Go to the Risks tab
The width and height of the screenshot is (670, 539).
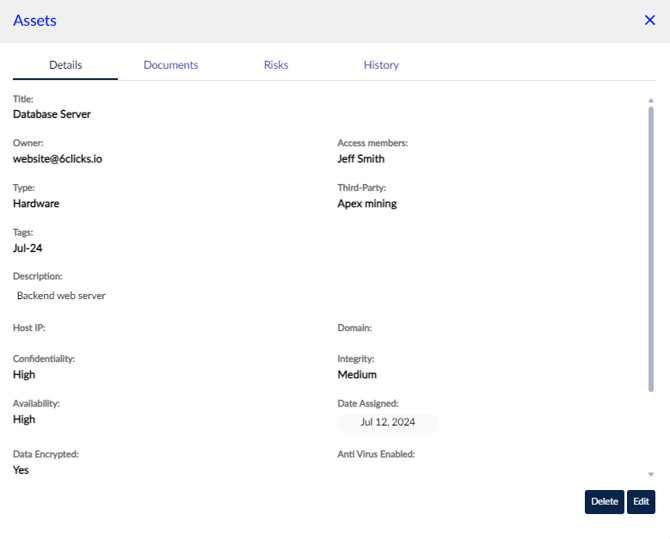click(276, 65)
